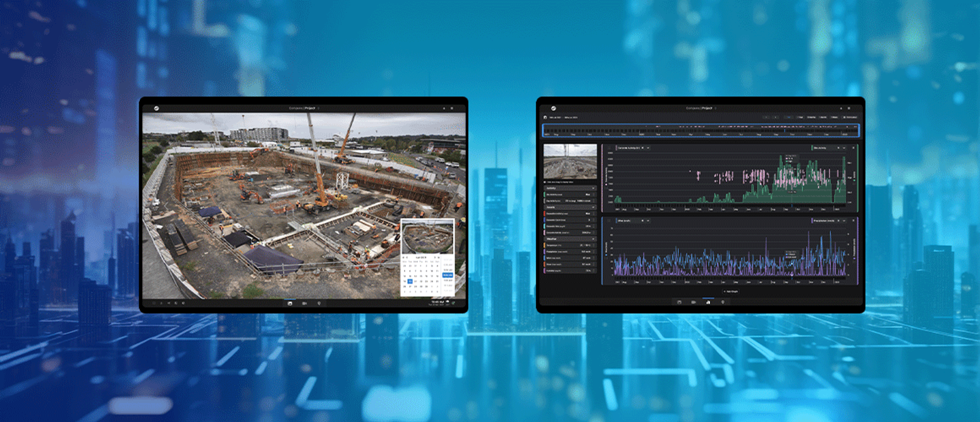Open the map location pin icon

pos(319,303)
